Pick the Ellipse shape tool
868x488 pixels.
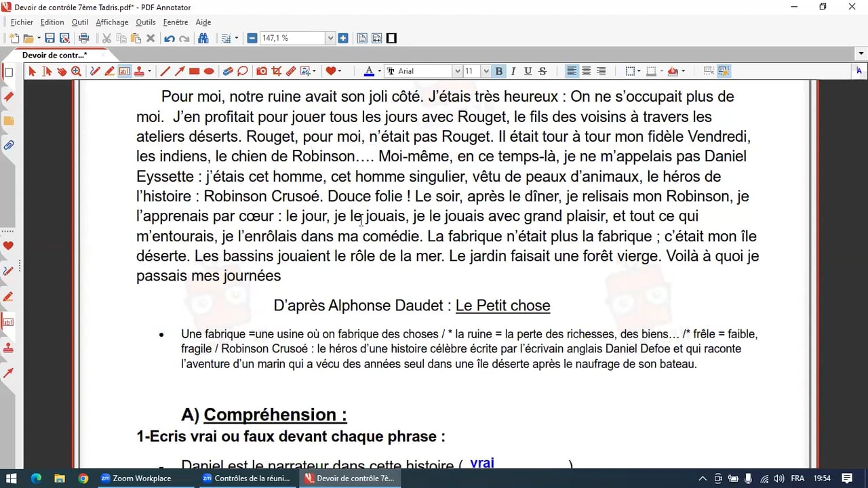pos(210,71)
